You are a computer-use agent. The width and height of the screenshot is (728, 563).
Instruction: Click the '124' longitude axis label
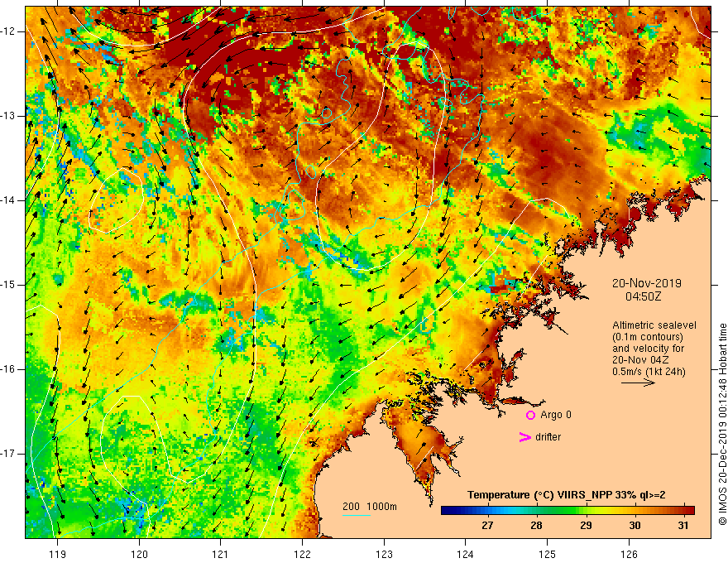click(x=466, y=554)
